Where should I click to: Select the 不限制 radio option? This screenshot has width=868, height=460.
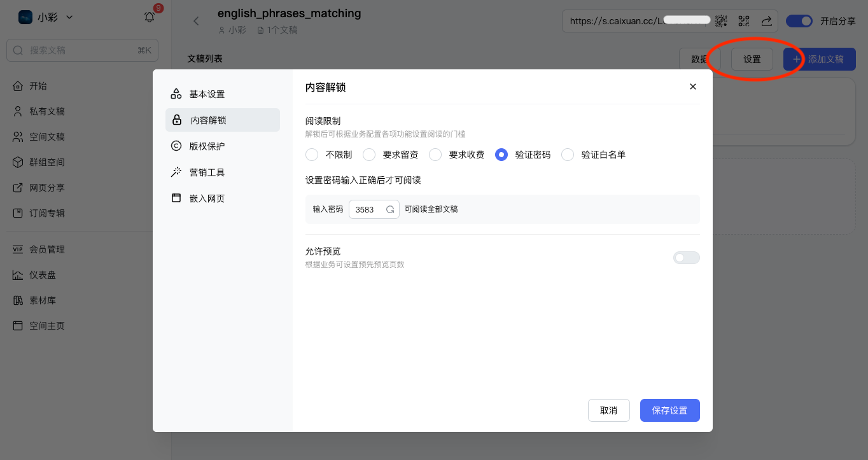pos(312,155)
